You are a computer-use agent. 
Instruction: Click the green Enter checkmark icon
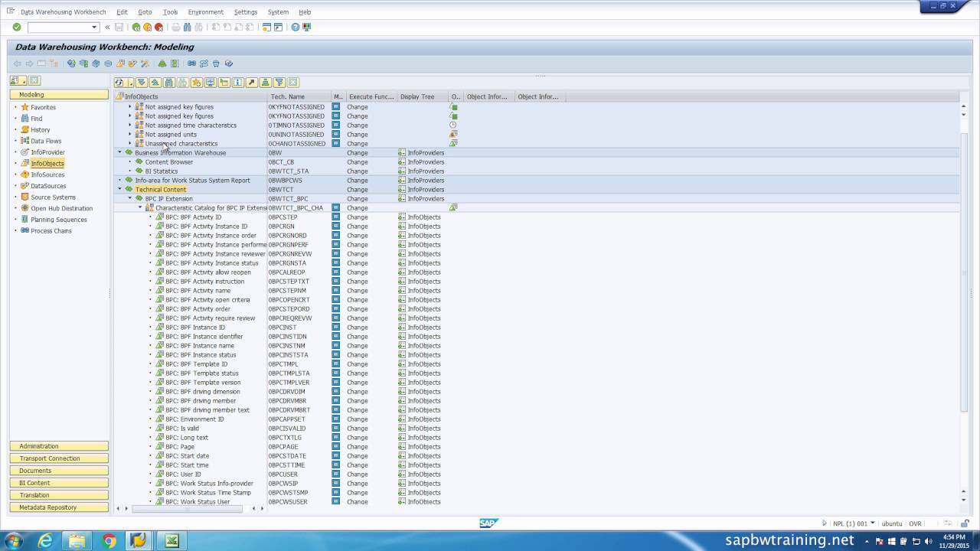tap(17, 27)
